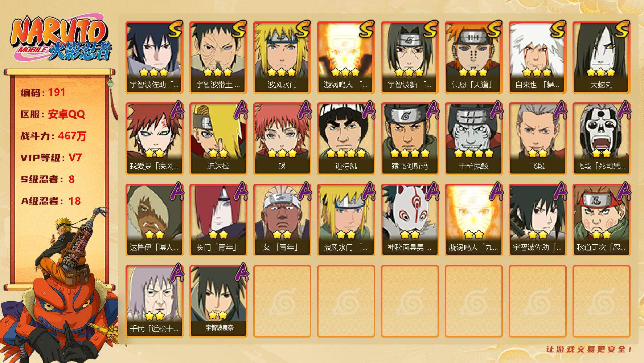Select the 干柿鬼鲛 card

point(473,139)
